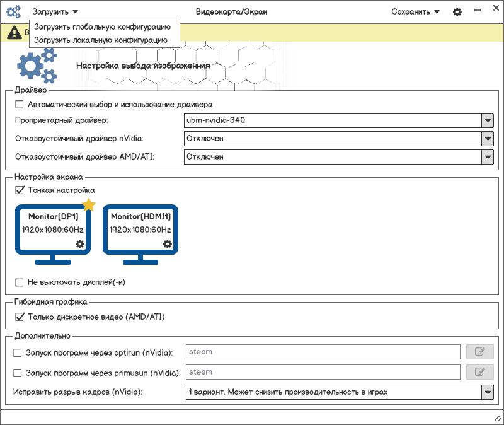
Task: Click the Исправить разрыв кадров (nVidia) label
Action: [77, 392]
